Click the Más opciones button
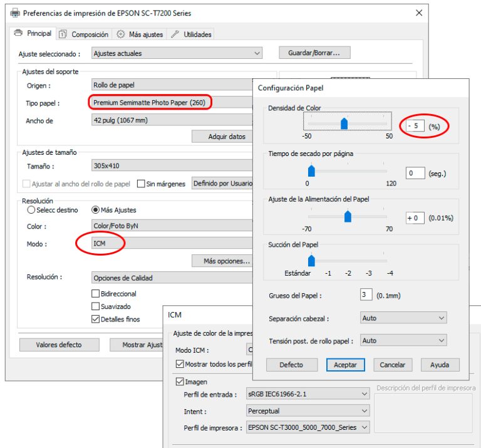The image size is (481, 448). pos(223,261)
